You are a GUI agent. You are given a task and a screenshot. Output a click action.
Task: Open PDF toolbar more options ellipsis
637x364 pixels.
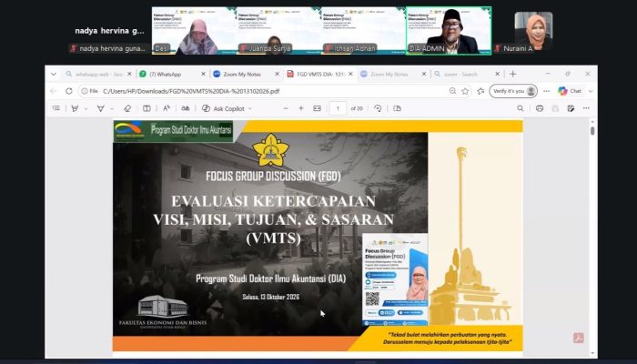coord(586,108)
